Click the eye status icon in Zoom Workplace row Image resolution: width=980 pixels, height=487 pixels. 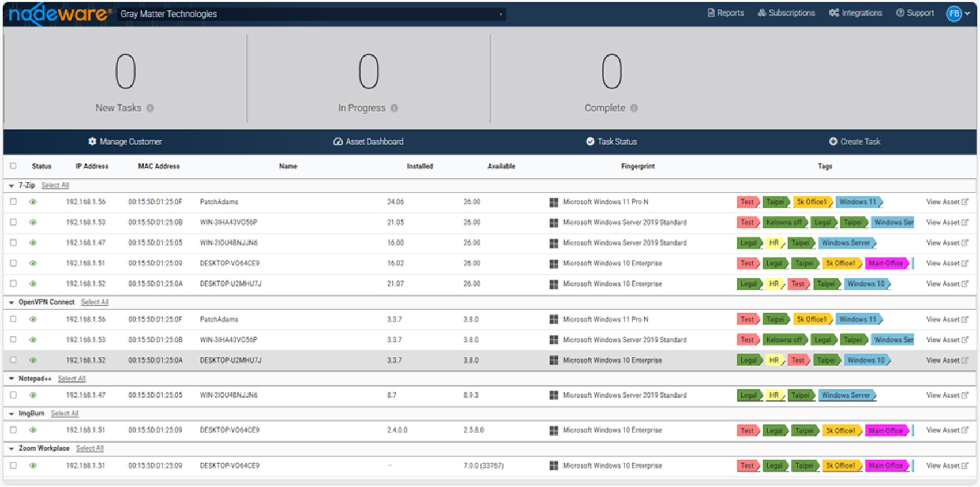click(x=33, y=466)
